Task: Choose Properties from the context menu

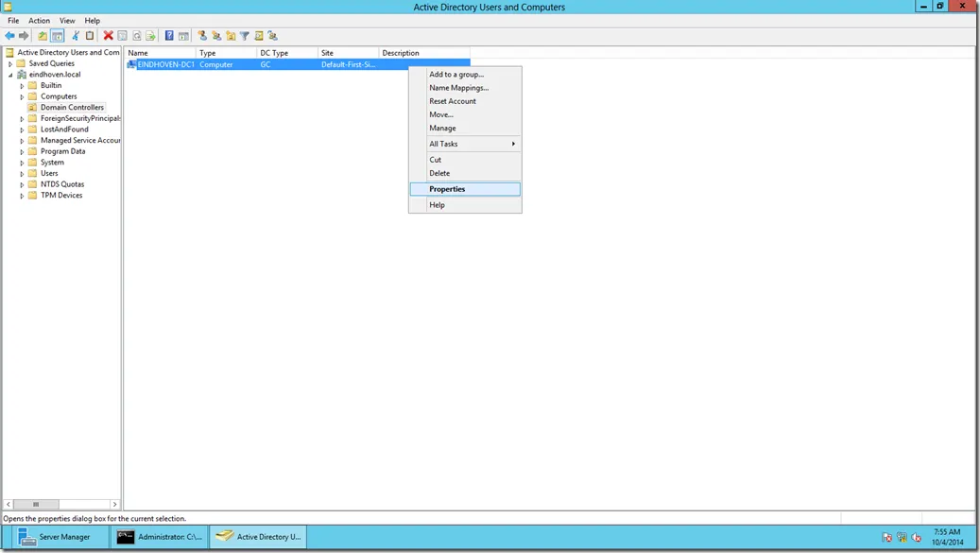Action: tap(465, 189)
